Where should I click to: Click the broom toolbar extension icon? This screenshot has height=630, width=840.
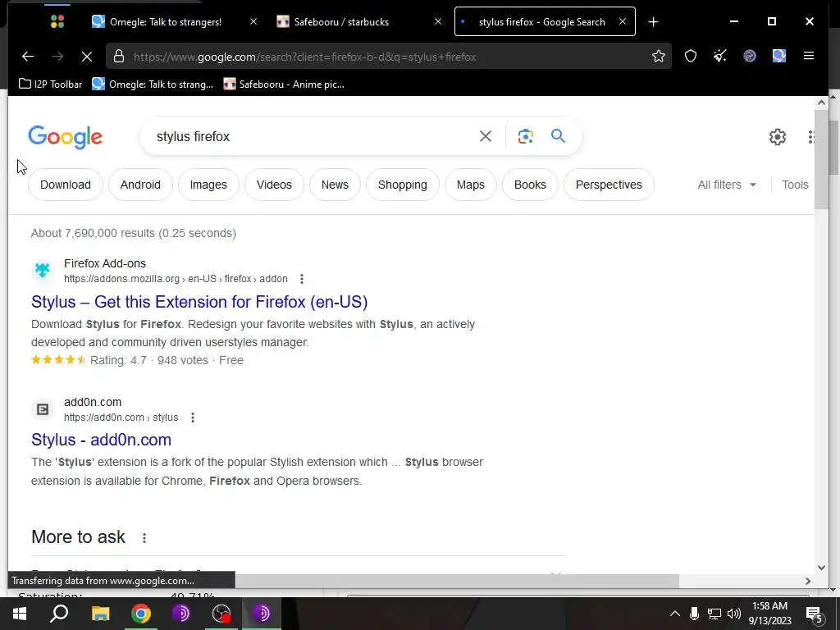pyautogui.click(x=720, y=57)
